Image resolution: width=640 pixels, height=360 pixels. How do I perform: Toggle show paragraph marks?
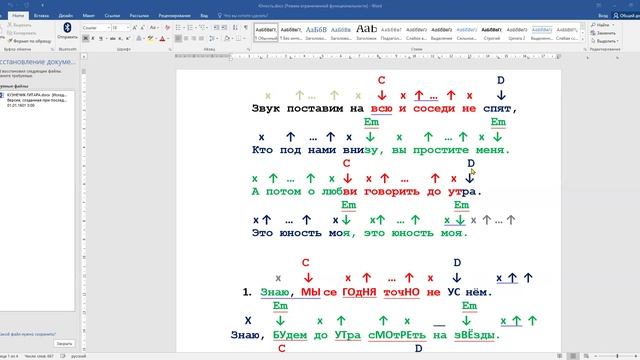tap(246, 28)
